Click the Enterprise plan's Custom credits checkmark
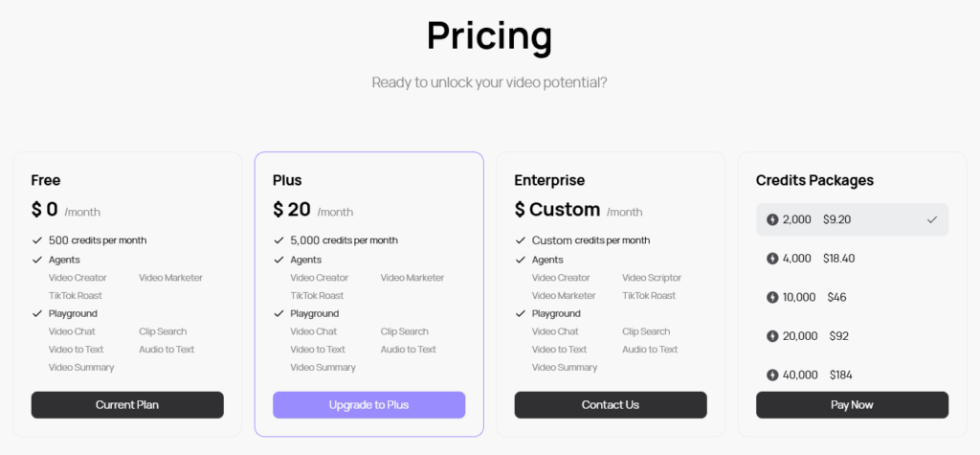 (520, 240)
